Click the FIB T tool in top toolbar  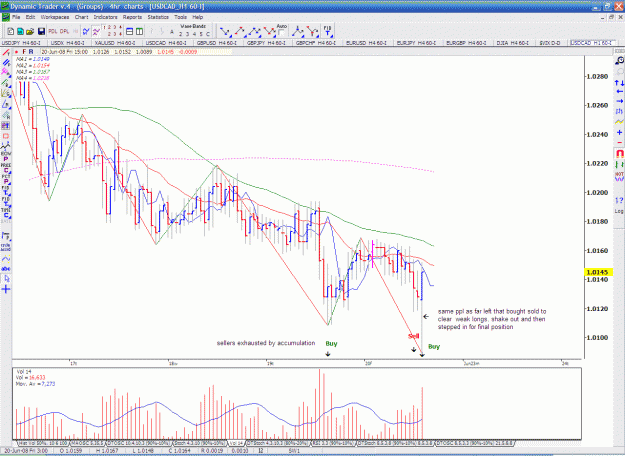[x=327, y=31]
